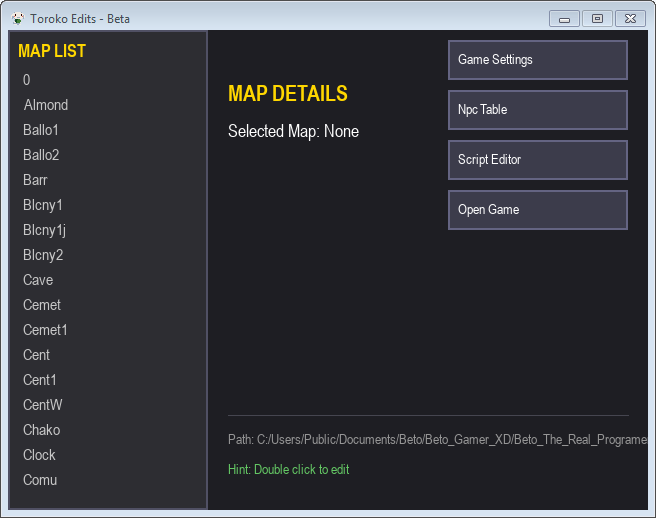The height and width of the screenshot is (518, 656).
Task: Choose the Clock map entry
Action: click(x=39, y=455)
